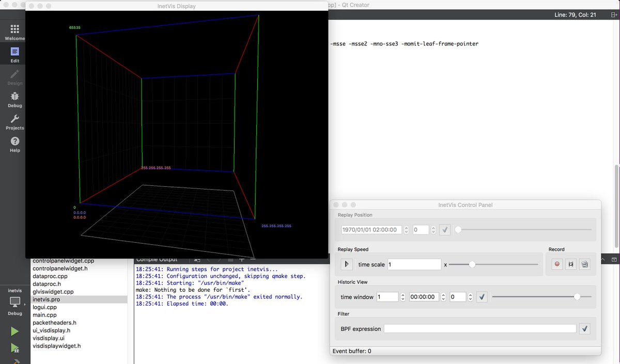Screen dimensions: 620x364
Task: Click the 'Elapsed time: 00:00' line
Action: 182,304
